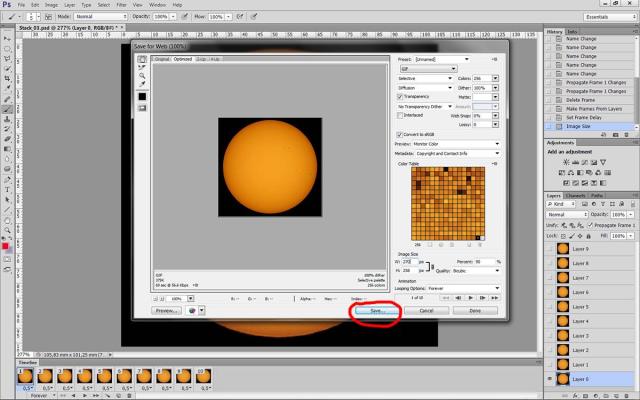Select the Zoom tool in Save for Web

click(x=143, y=75)
